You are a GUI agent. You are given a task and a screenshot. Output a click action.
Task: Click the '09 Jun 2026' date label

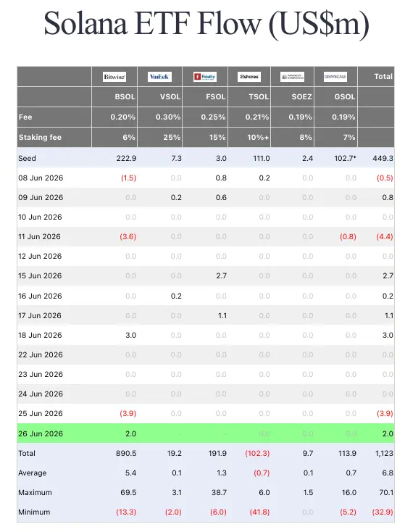point(41,197)
